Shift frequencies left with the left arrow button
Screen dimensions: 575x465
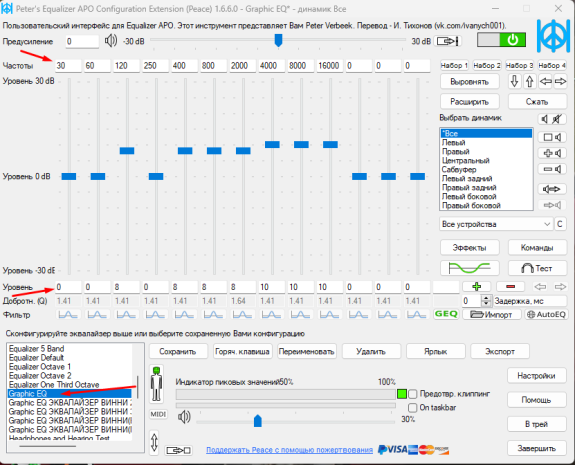[545, 81]
